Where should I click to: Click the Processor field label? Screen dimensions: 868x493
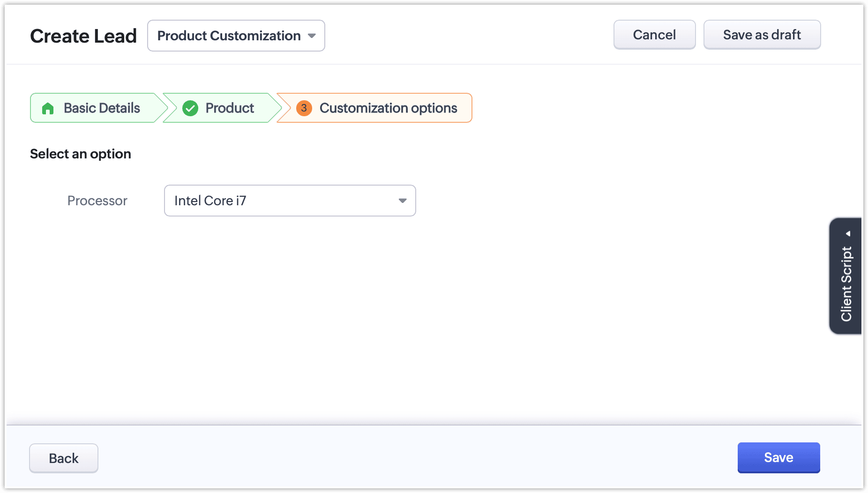97,201
